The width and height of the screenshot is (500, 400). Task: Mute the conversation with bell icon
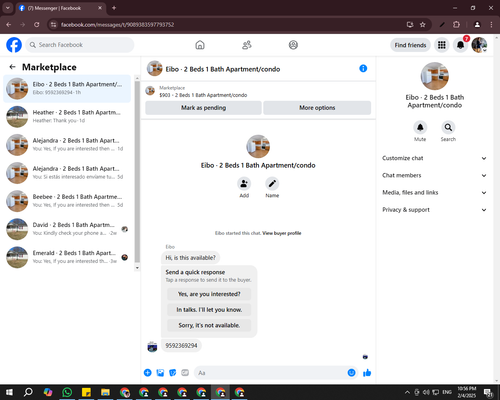(420, 127)
